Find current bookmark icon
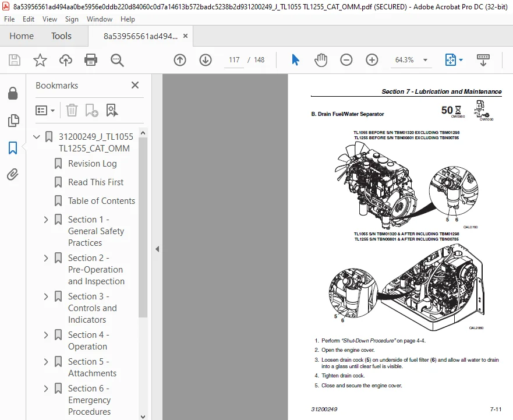Image resolution: width=513 pixels, height=420 pixels. tap(112, 110)
